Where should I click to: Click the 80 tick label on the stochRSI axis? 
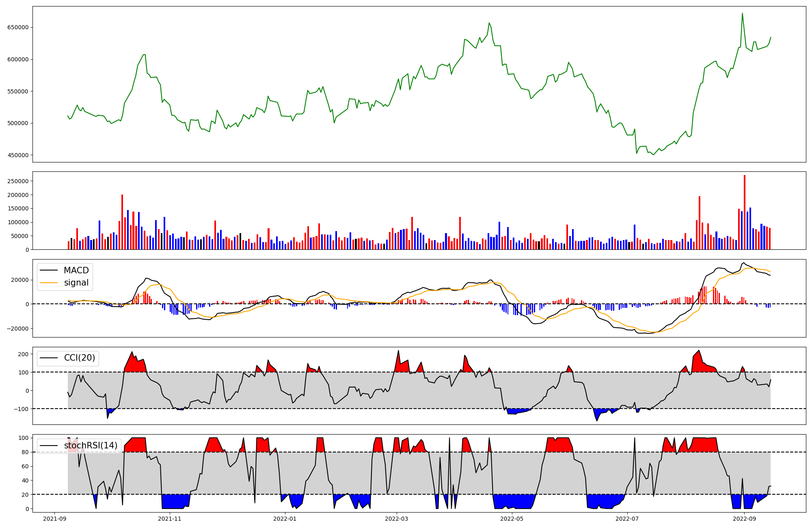25,452
